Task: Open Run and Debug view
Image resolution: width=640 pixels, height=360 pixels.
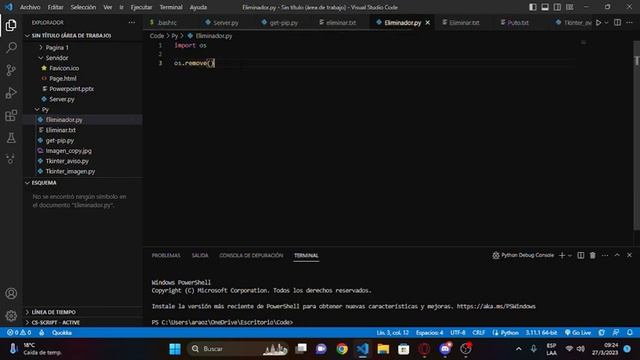Action: (11, 93)
